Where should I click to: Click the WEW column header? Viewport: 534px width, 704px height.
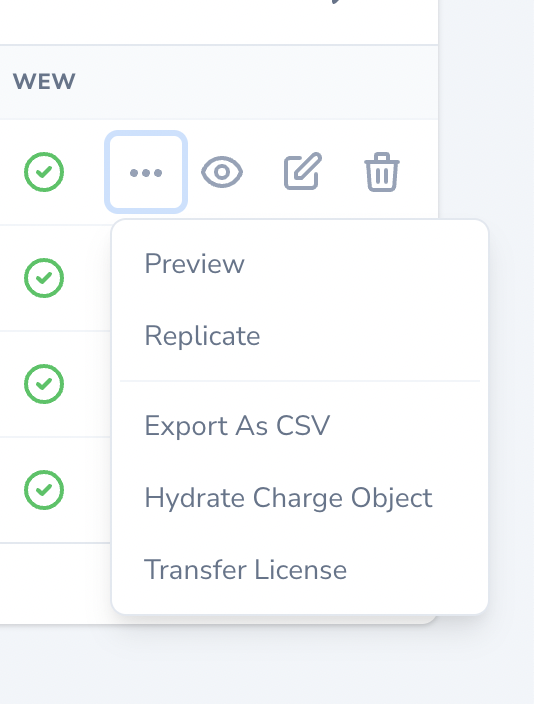coord(44,82)
